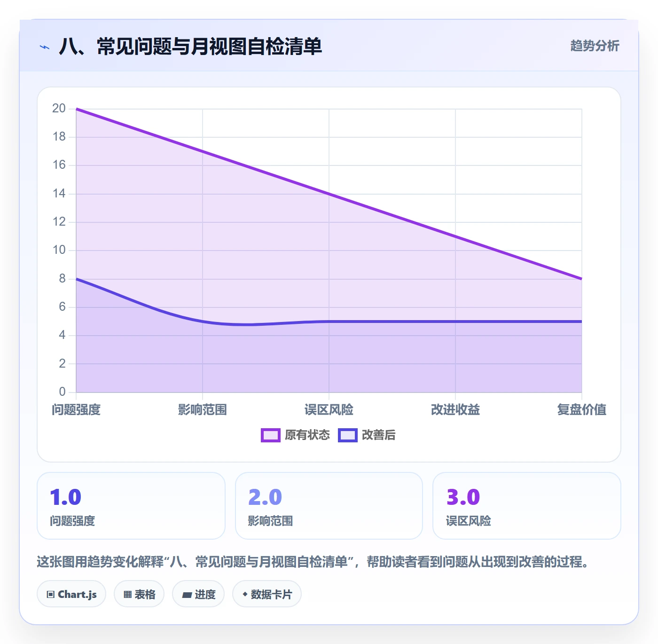Click the table grid icon in 表格 tag
This screenshot has height=644, width=658.
[x=127, y=595]
